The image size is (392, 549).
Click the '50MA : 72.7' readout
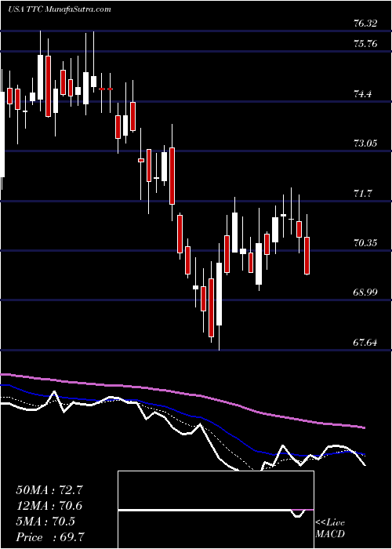pyautogui.click(x=49, y=490)
